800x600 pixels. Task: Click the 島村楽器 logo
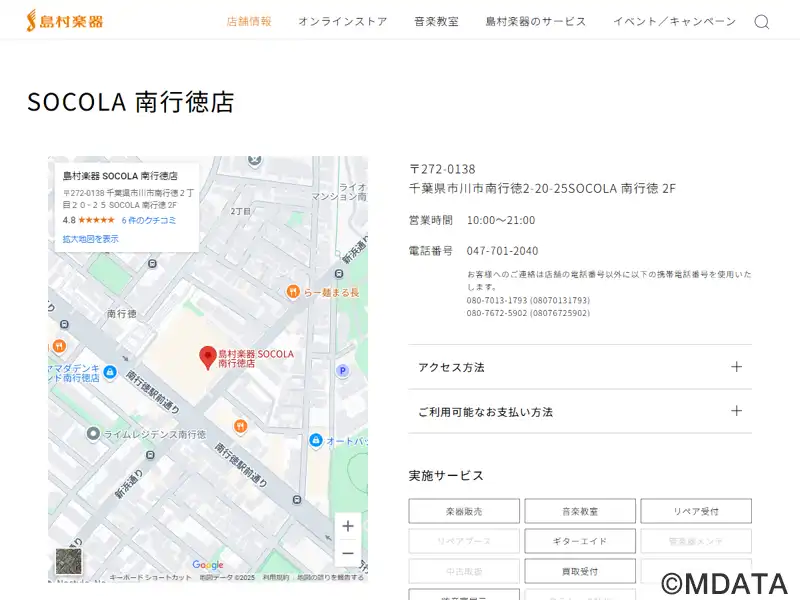(x=65, y=21)
